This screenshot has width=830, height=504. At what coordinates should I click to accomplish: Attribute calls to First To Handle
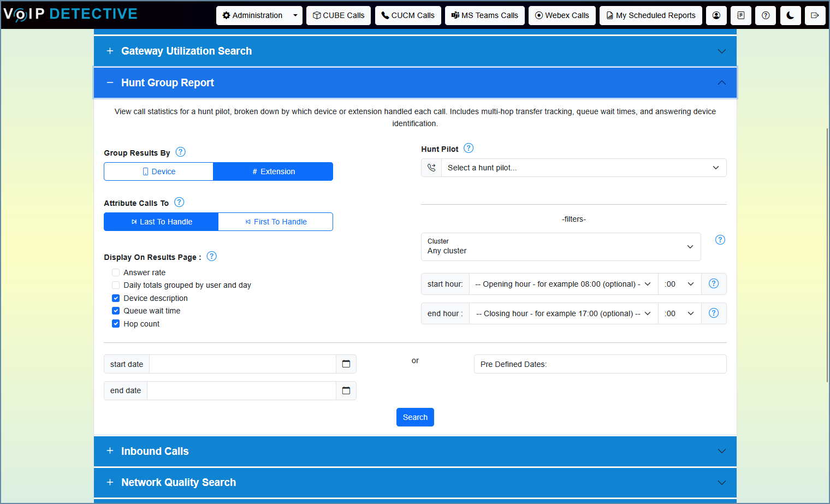[x=276, y=222]
